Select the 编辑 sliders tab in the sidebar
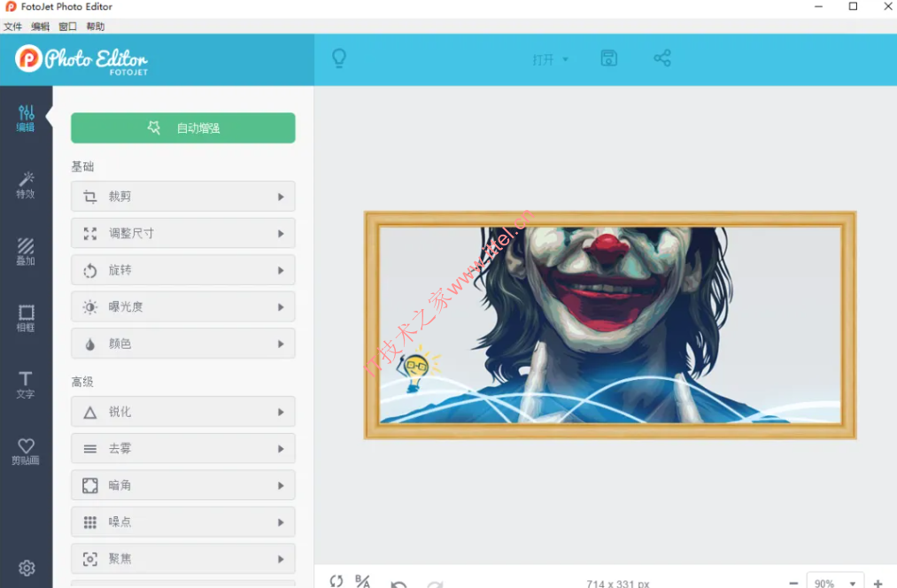Image resolution: width=897 pixels, height=588 pixels. (x=26, y=119)
